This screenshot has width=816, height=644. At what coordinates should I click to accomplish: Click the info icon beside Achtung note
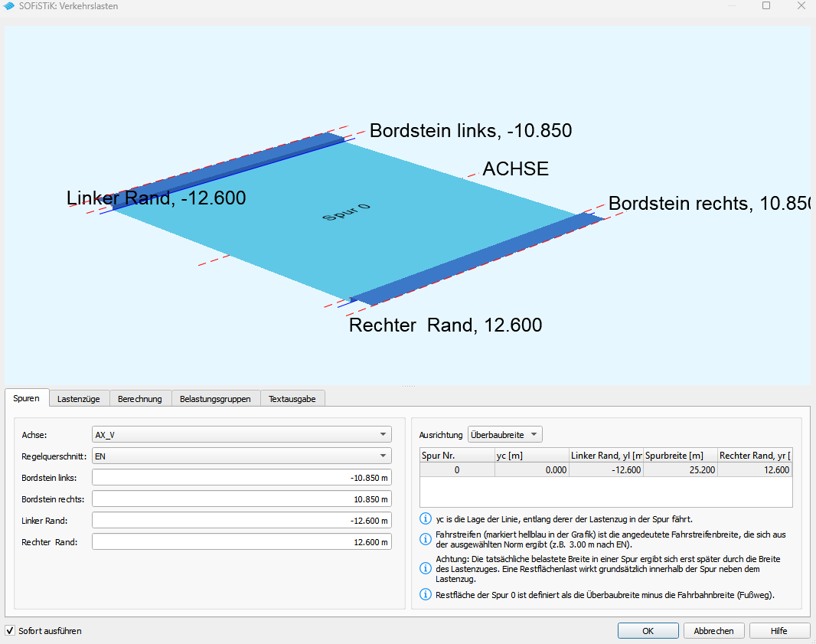click(426, 568)
